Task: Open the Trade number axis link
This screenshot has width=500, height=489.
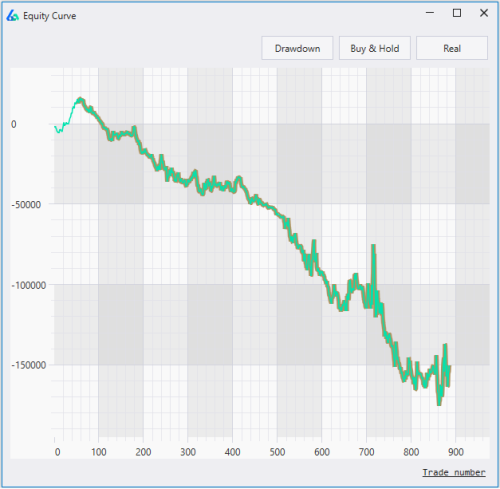Action: click(x=454, y=472)
